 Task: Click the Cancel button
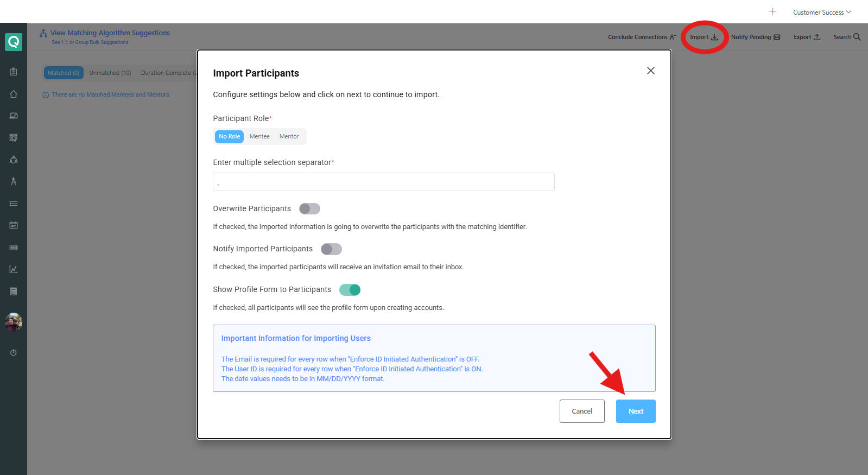tap(582, 411)
